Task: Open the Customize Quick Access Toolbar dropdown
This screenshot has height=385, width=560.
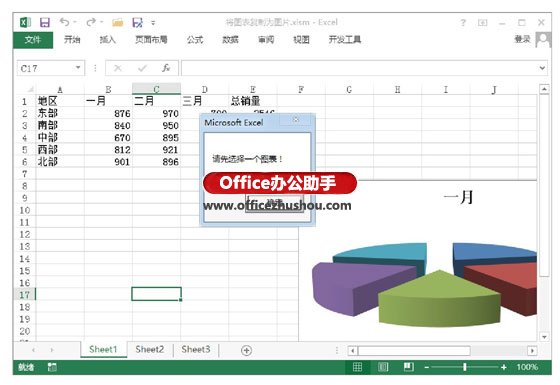Action: pos(153,23)
